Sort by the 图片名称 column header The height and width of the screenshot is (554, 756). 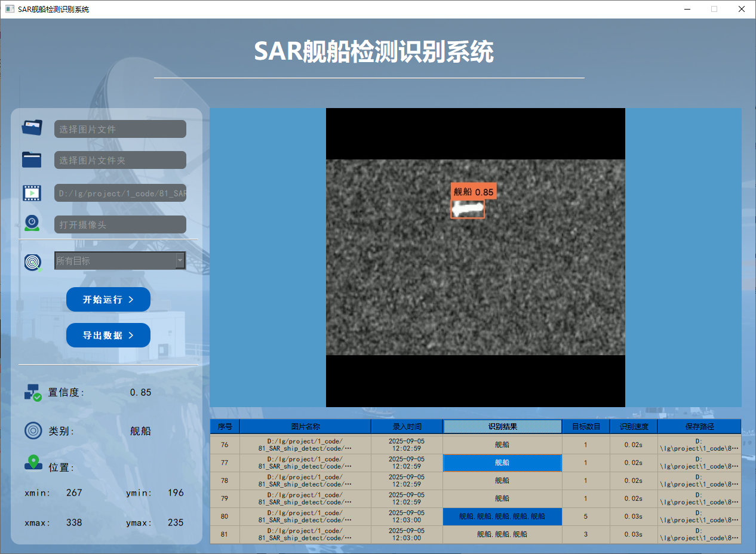coord(305,426)
